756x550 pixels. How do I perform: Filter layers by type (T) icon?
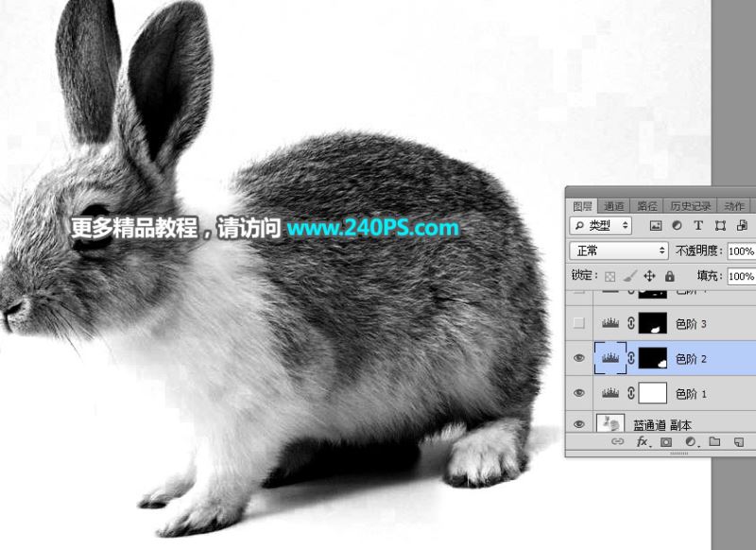click(698, 226)
